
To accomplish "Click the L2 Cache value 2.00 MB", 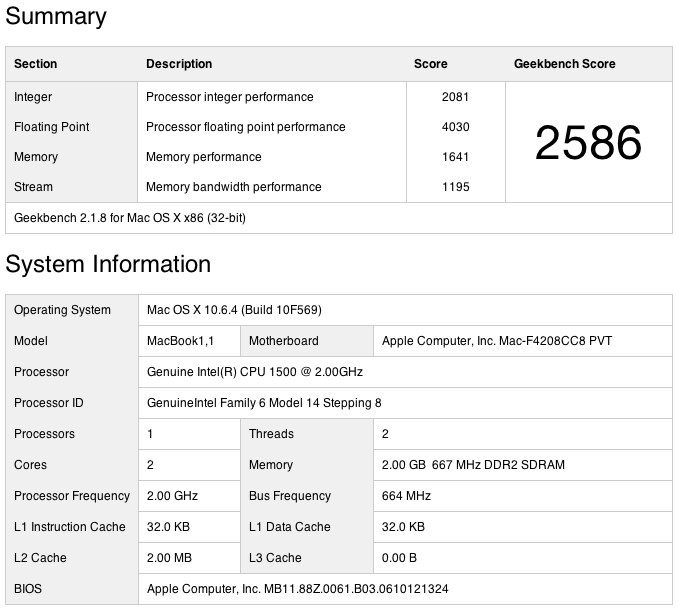I will pyautogui.click(x=169, y=558).
